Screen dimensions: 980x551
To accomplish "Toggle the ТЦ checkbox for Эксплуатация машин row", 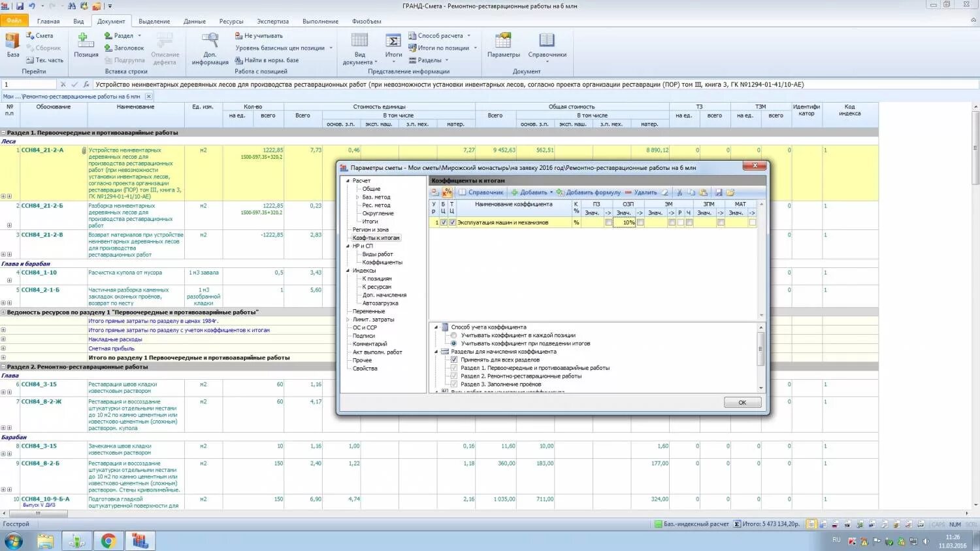I will click(x=452, y=222).
